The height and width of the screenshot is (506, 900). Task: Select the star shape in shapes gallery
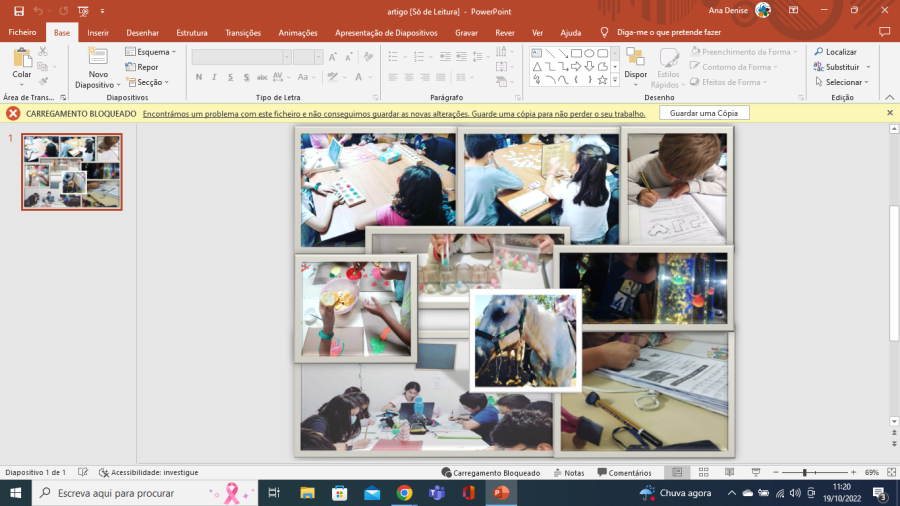602,80
